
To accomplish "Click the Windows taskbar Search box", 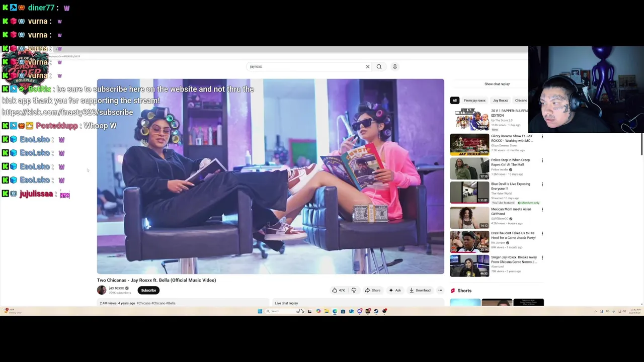I will 285,311.
